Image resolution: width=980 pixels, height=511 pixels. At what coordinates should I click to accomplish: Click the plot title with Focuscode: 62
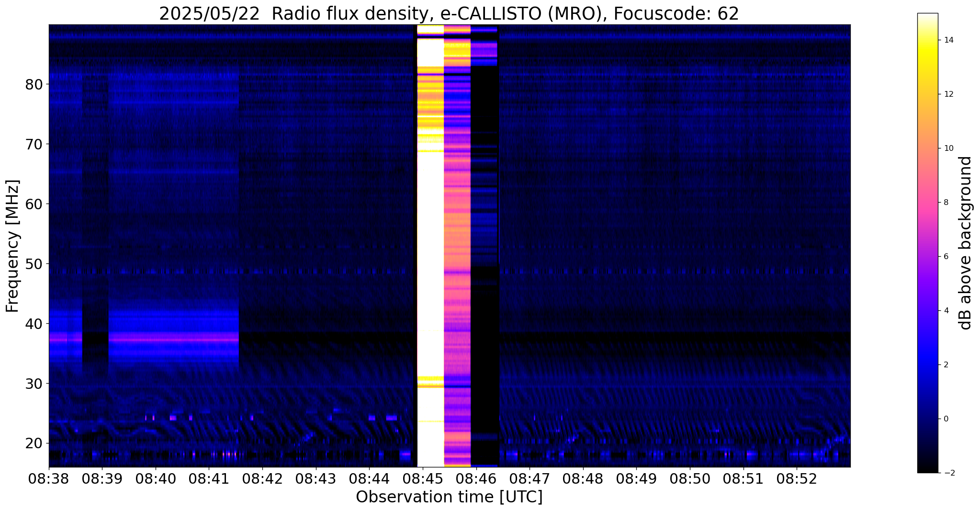[449, 13]
